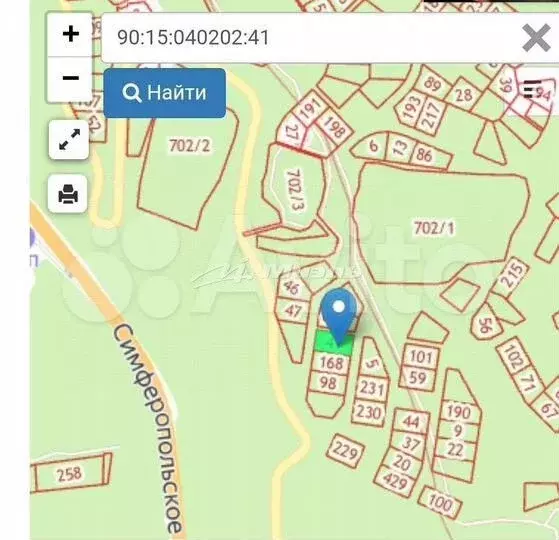Image resolution: width=559 pixels, height=540 pixels.
Task: Click the printer icon to print map
Action: 68,194
